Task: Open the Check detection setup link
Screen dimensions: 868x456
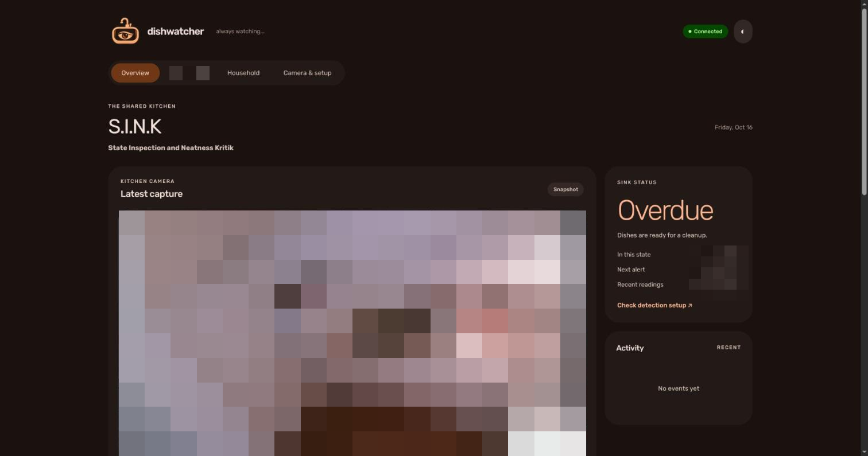Action: coord(654,305)
